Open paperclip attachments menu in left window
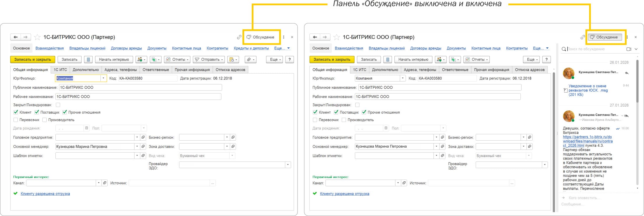Viewport: 644px width, 216px height. coord(250,59)
